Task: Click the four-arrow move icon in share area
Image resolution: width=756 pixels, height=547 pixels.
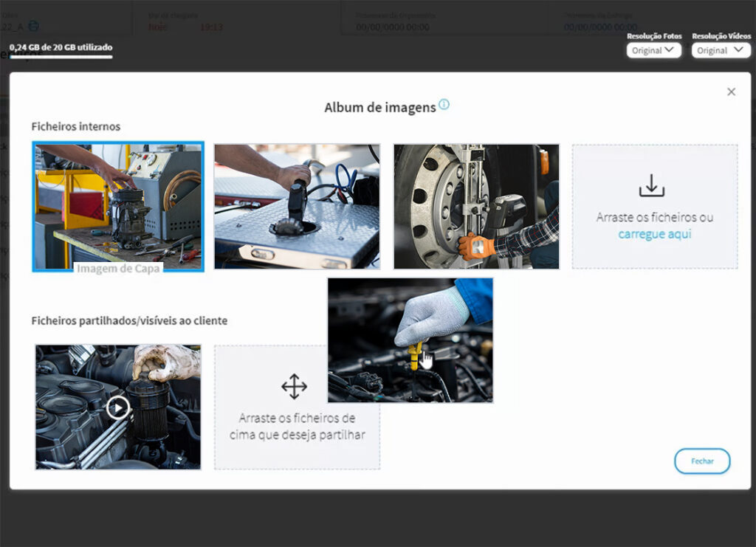Action: point(294,387)
